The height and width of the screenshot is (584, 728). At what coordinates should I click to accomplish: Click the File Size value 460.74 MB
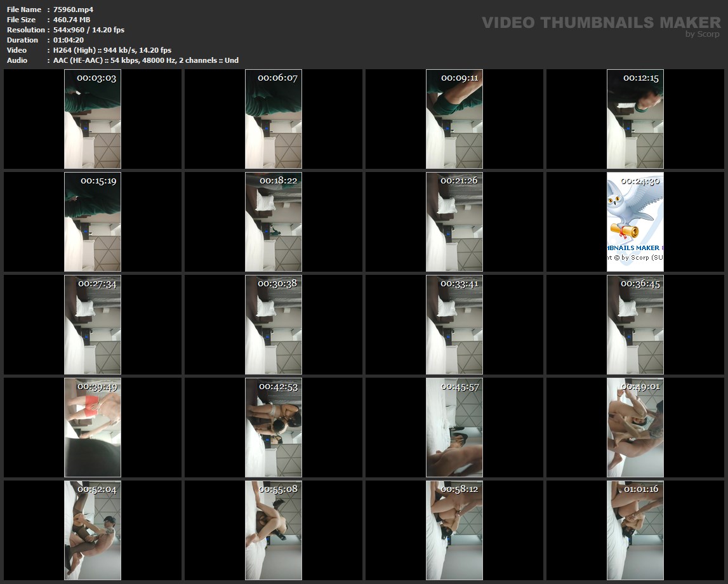tap(72, 20)
